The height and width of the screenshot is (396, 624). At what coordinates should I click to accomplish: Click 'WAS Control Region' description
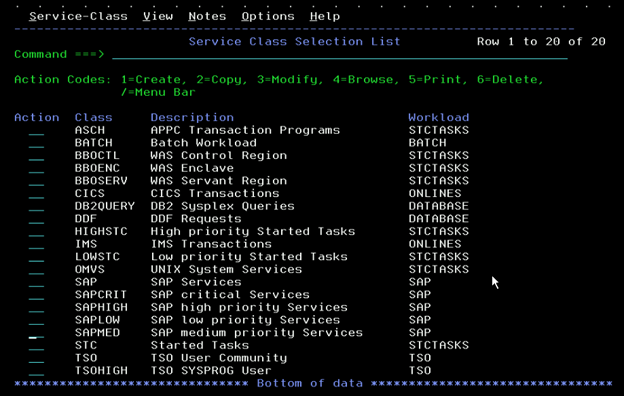point(218,155)
